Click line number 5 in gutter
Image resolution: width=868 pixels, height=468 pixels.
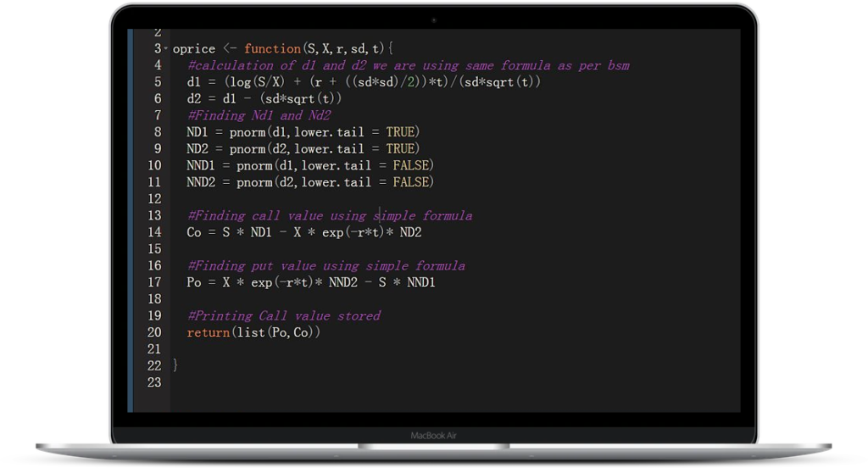point(158,82)
